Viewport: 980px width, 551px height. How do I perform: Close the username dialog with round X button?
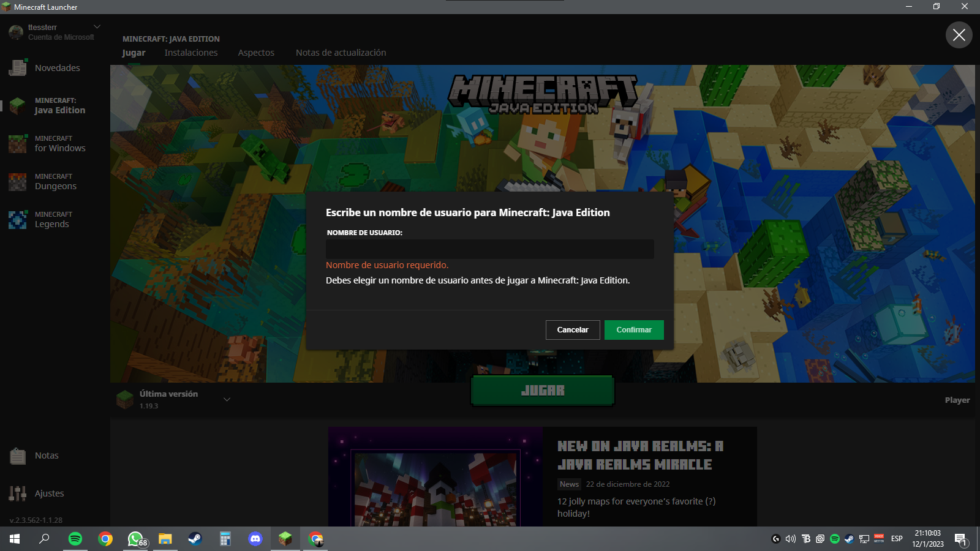[x=959, y=35]
